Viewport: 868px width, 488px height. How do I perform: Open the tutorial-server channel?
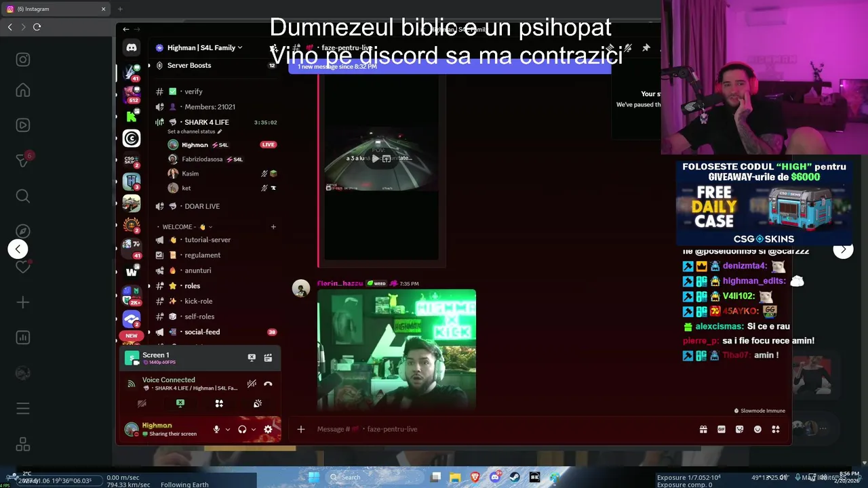tap(216, 240)
